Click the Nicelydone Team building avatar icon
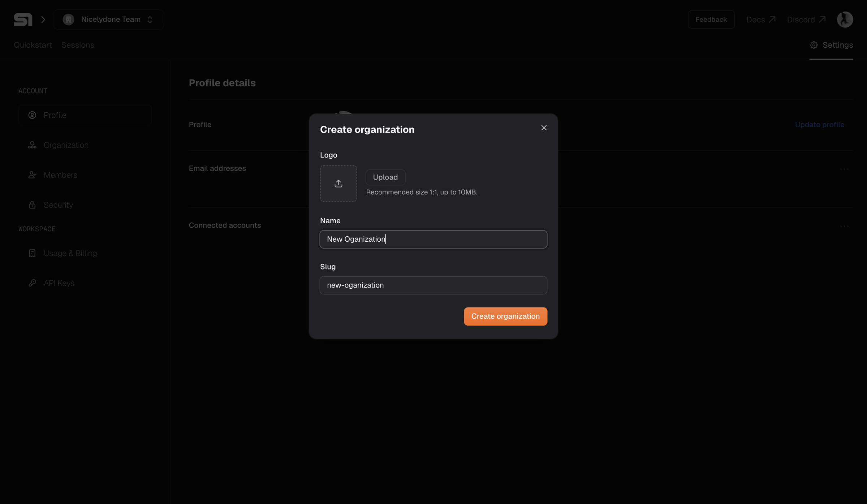This screenshot has width=867, height=504. click(68, 20)
